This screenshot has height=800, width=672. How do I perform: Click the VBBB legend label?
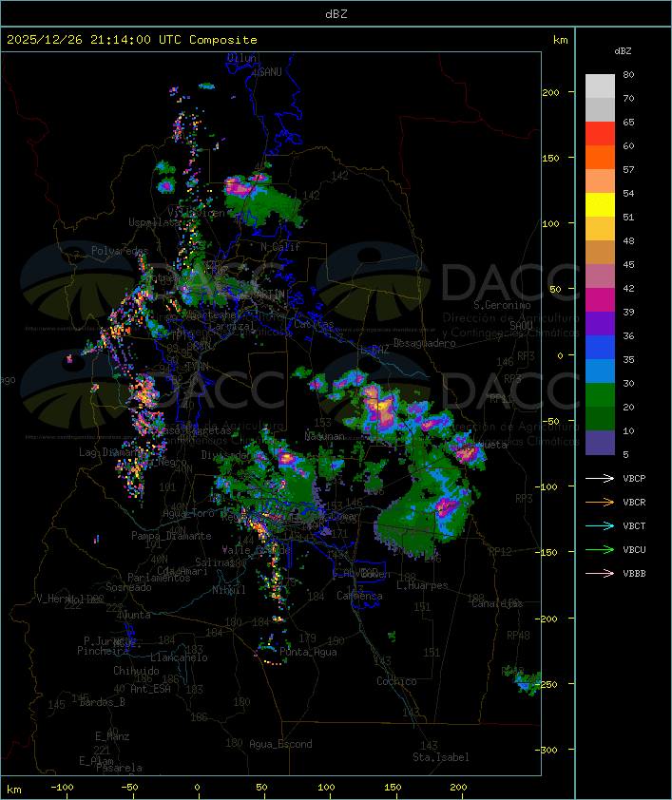[634, 574]
